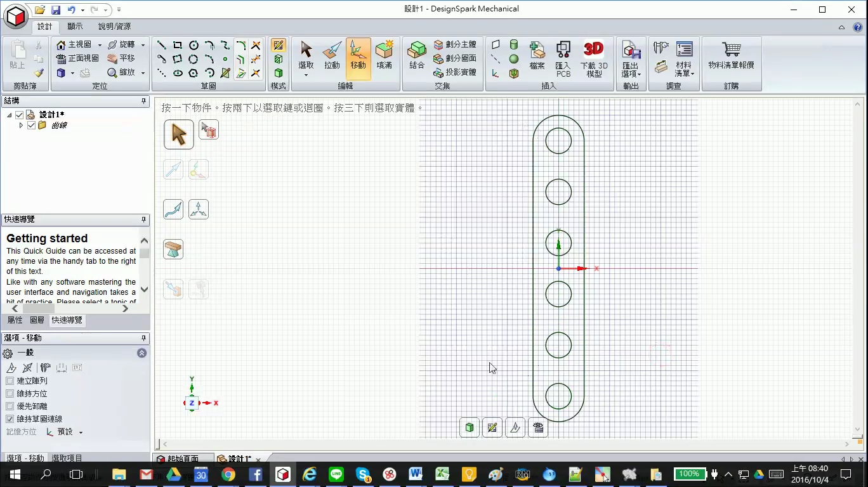Activate the 拉動 (Pull) tool

(x=332, y=55)
